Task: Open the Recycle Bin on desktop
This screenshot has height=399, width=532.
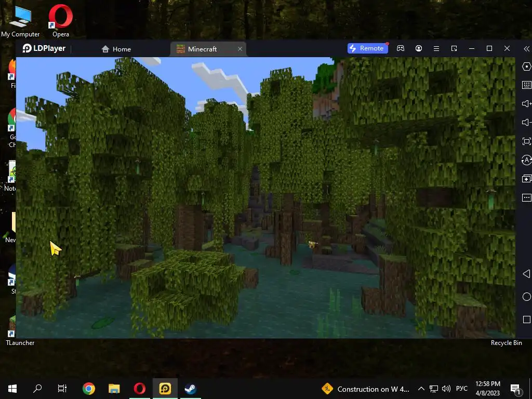Action: [506, 343]
